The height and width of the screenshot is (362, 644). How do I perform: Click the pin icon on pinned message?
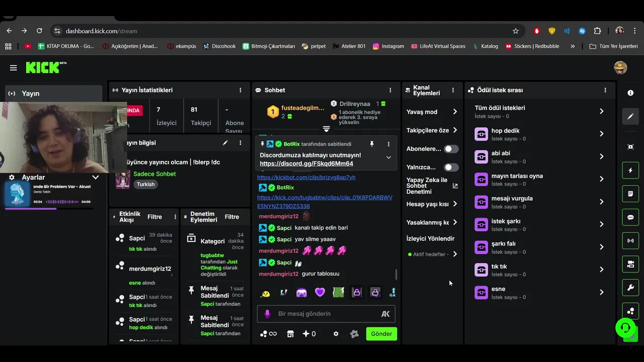(x=372, y=144)
